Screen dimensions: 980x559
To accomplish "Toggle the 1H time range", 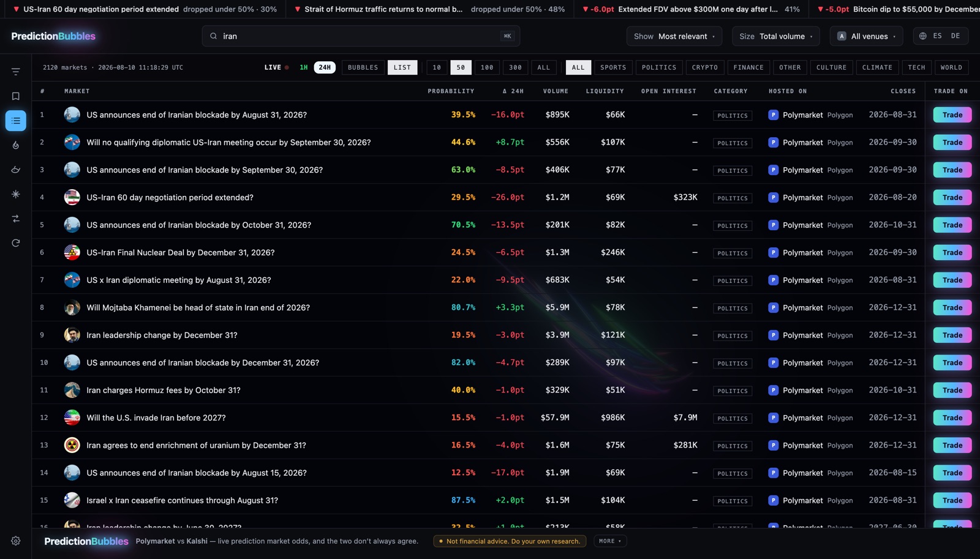I will (x=304, y=67).
